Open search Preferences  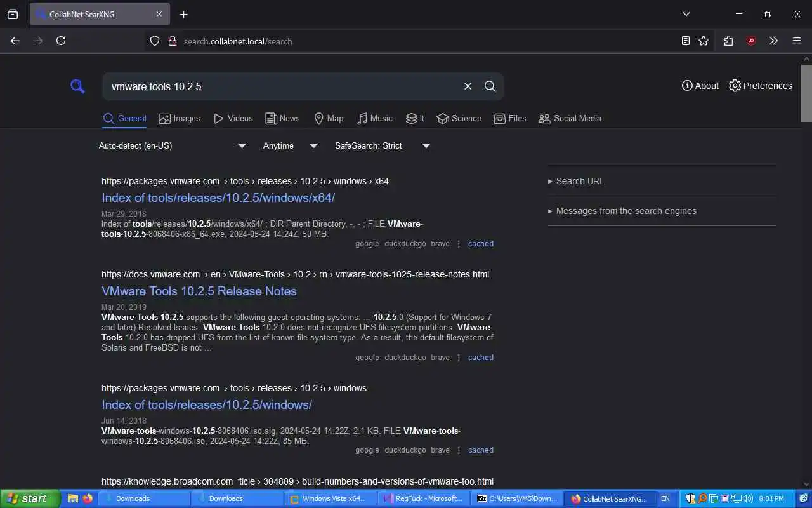click(x=761, y=86)
